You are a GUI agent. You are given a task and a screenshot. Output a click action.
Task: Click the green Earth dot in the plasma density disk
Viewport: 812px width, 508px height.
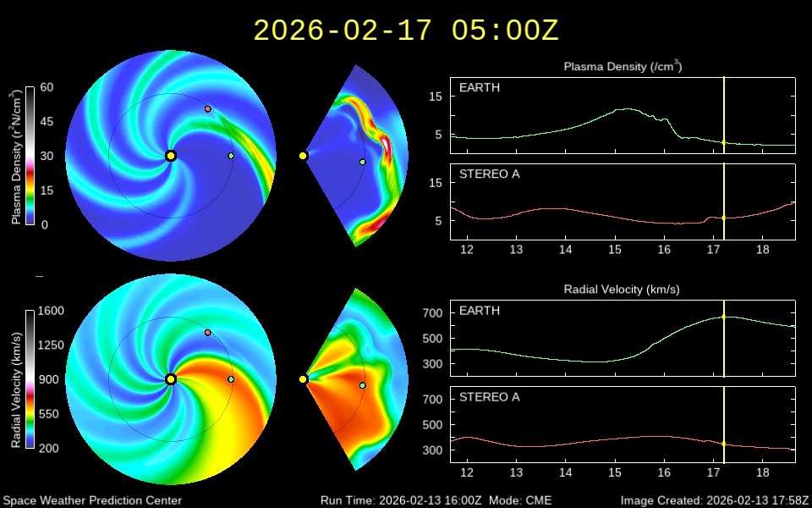point(231,156)
